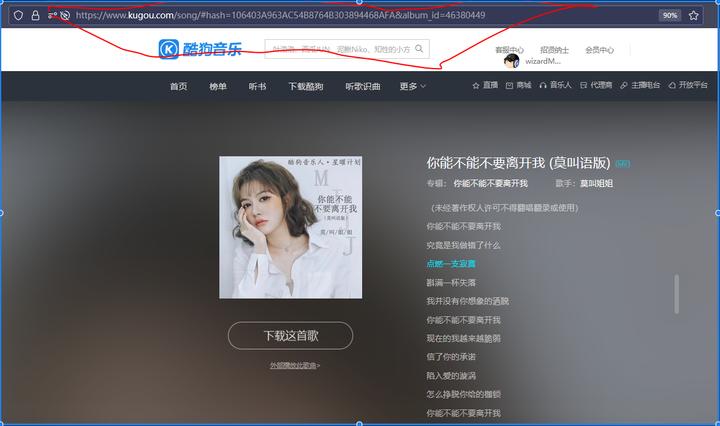The image size is (720, 426).
Task: Click the 招贤纳士 careers link
Action: point(554,50)
